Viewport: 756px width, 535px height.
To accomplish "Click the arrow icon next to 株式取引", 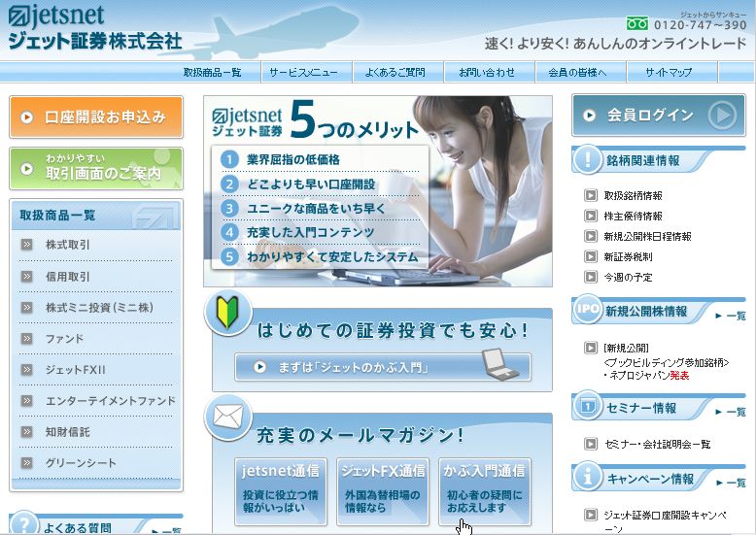I will point(27,246).
